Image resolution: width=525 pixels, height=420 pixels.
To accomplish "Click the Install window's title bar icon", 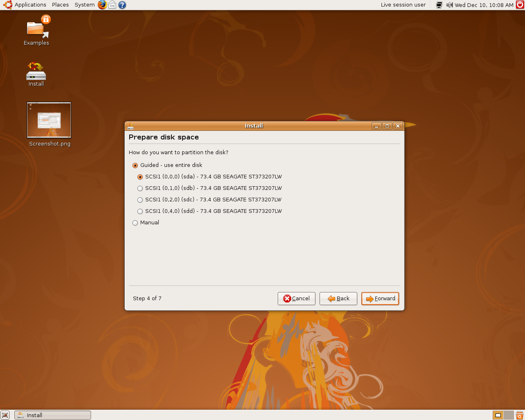I will [130, 126].
